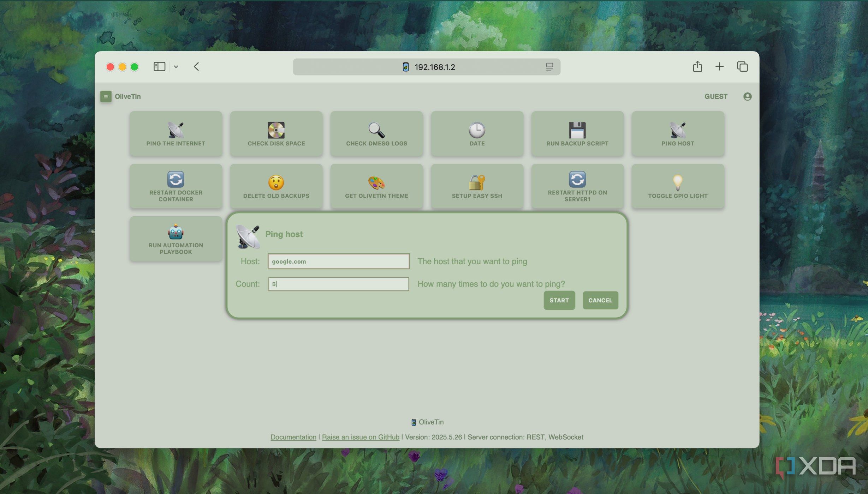
Task: Click 'The host that you want to ping' description
Action: (x=472, y=261)
